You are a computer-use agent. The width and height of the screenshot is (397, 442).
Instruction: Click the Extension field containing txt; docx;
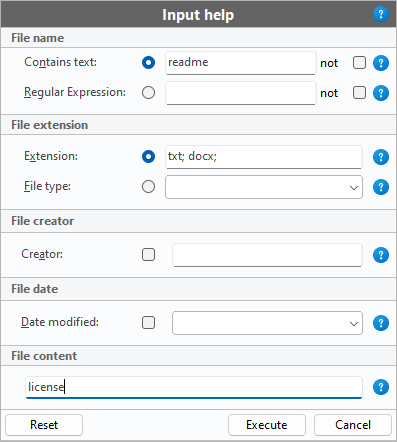264,157
